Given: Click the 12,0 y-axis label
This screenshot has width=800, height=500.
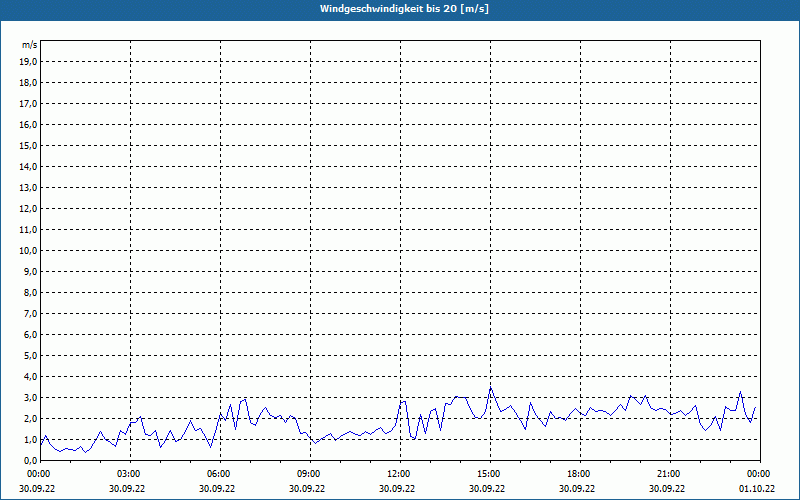Looking at the screenshot, I should (x=30, y=209).
